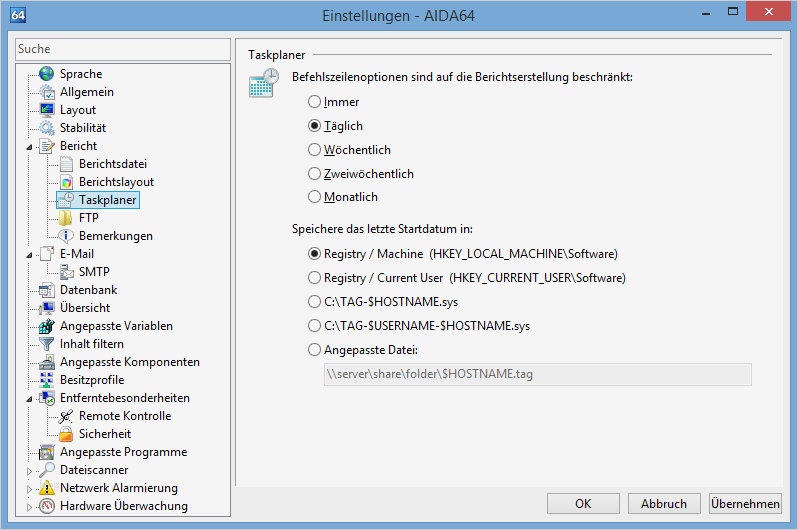Click the Layout monitor icon
The image size is (798, 530).
coord(47,109)
